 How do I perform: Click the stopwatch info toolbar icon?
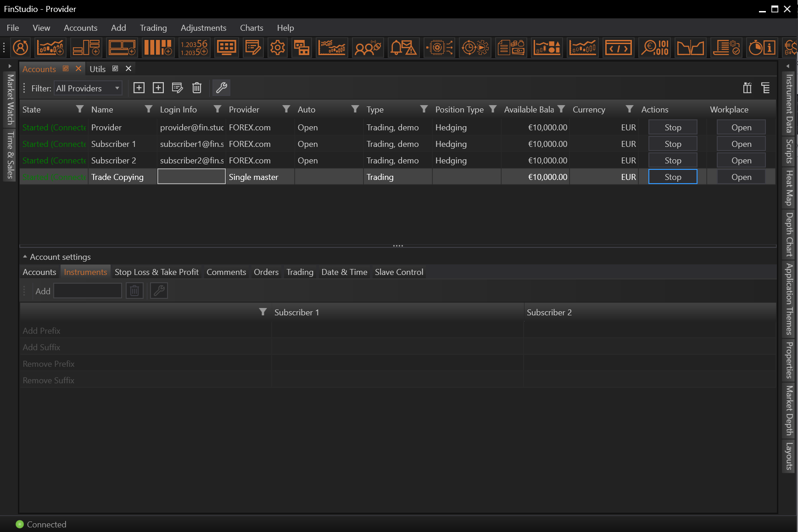(x=762, y=47)
